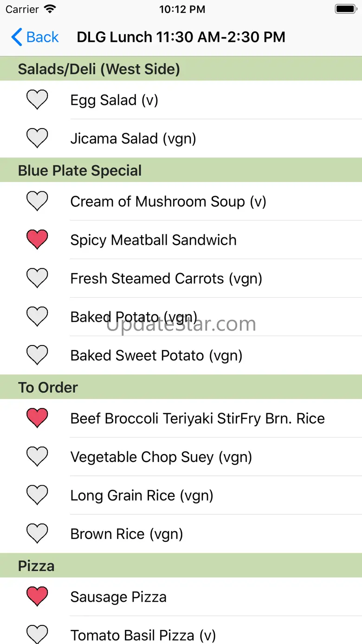Tap heart beside Vegetable Chop Suey
The image size is (362, 644).
click(37, 457)
